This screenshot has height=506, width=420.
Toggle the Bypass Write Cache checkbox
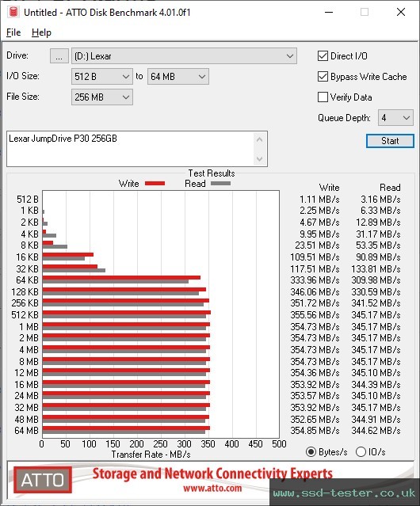pos(323,77)
